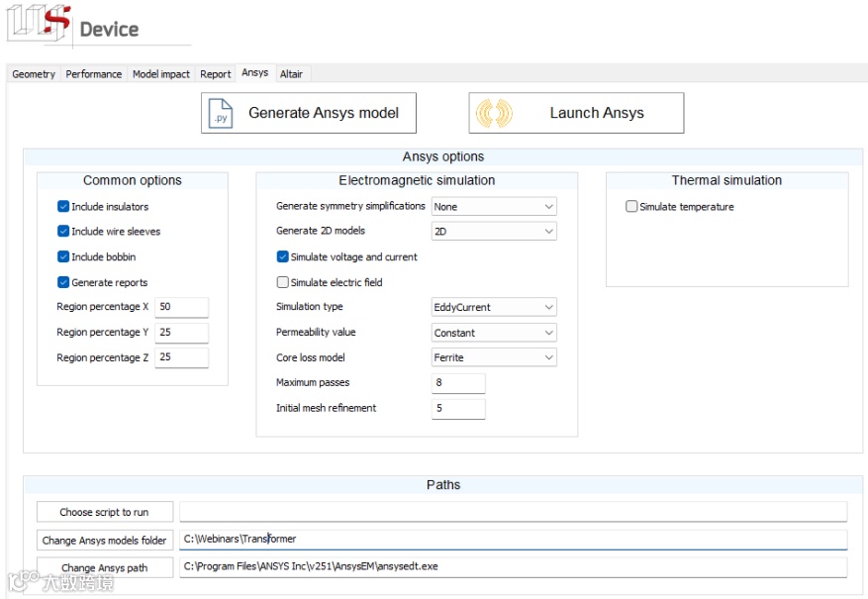Image resolution: width=868 pixels, height=599 pixels.
Task: Toggle Include bobbin checkbox
Action: [63, 256]
